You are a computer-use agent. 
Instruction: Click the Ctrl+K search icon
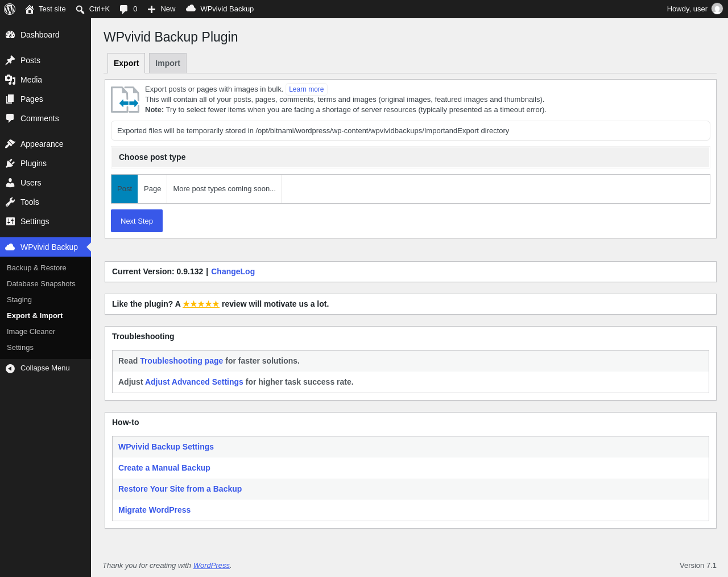(x=80, y=9)
